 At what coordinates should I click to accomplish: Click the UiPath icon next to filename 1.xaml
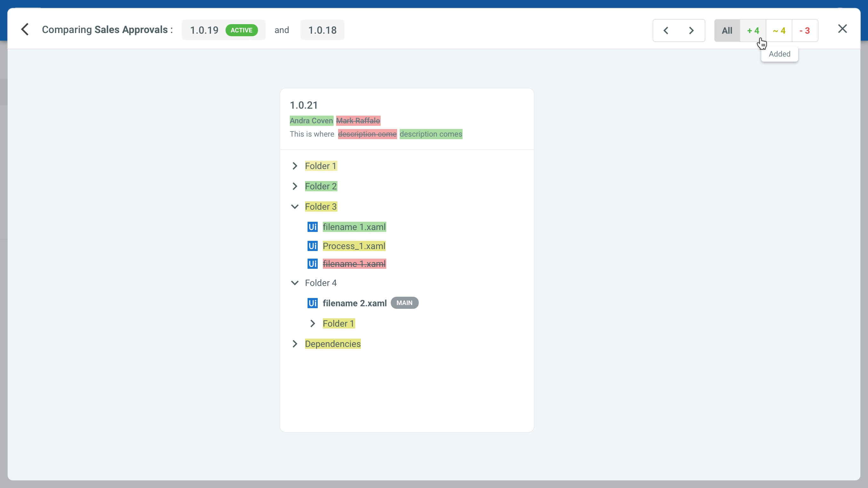coord(312,227)
